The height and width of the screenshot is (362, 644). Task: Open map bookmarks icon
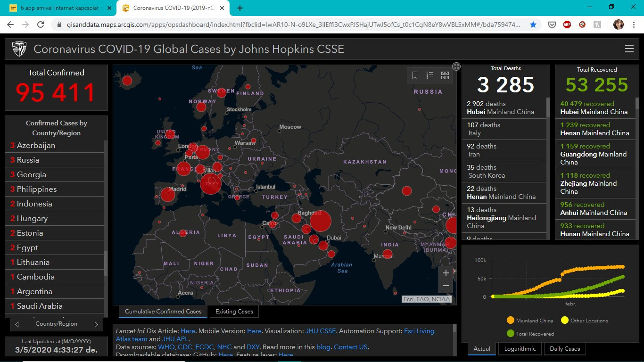(x=415, y=75)
